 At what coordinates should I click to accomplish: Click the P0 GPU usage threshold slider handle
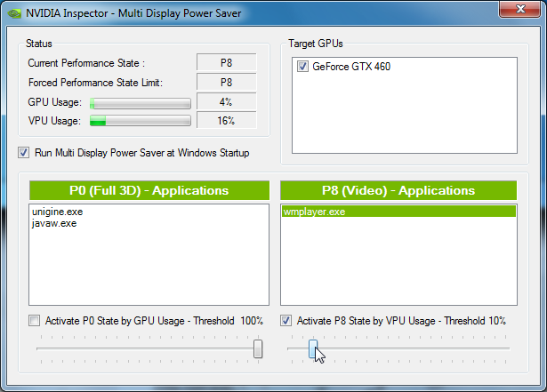click(x=258, y=348)
